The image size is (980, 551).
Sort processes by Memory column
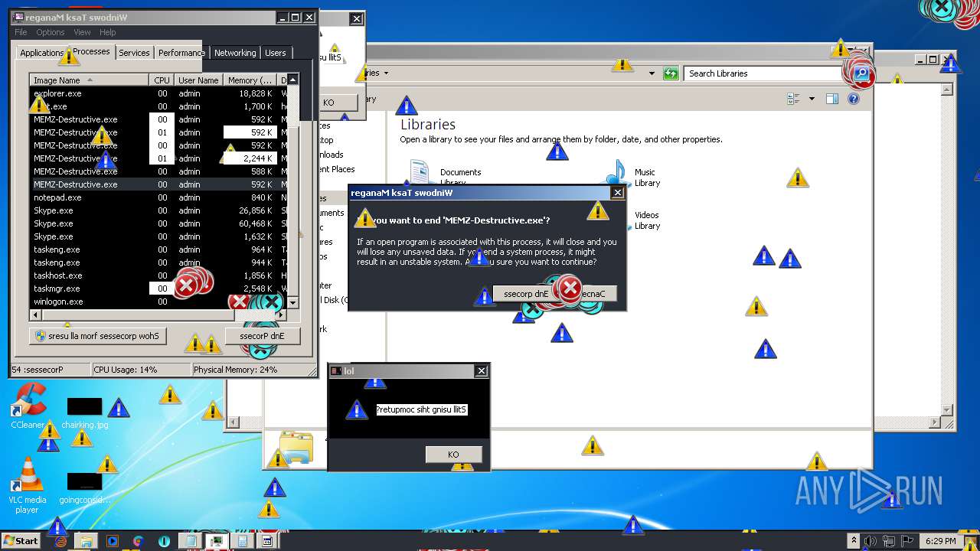coord(250,80)
